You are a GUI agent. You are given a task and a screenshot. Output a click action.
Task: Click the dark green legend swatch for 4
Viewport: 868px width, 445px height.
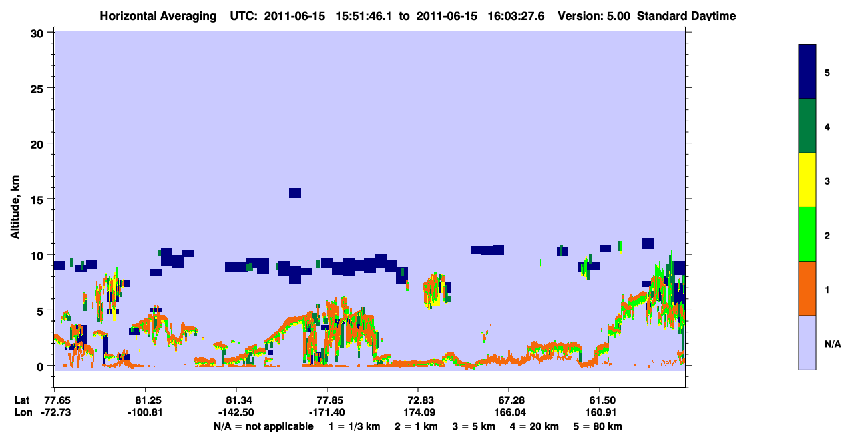[x=807, y=125]
